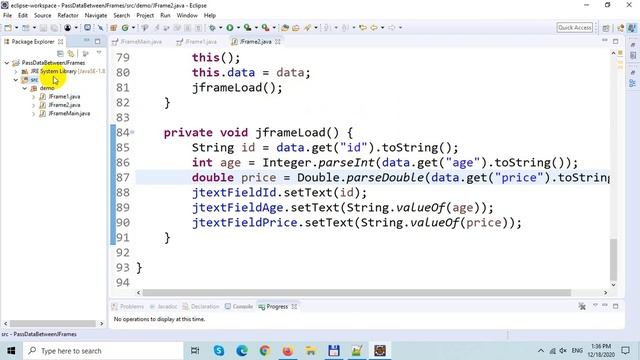The width and height of the screenshot is (640, 360).
Task: Maximize the Package Explorer view
Action: (x=98, y=41)
